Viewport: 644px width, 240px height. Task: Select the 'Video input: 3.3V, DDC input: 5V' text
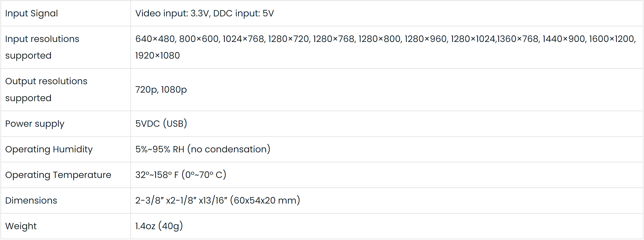click(204, 13)
